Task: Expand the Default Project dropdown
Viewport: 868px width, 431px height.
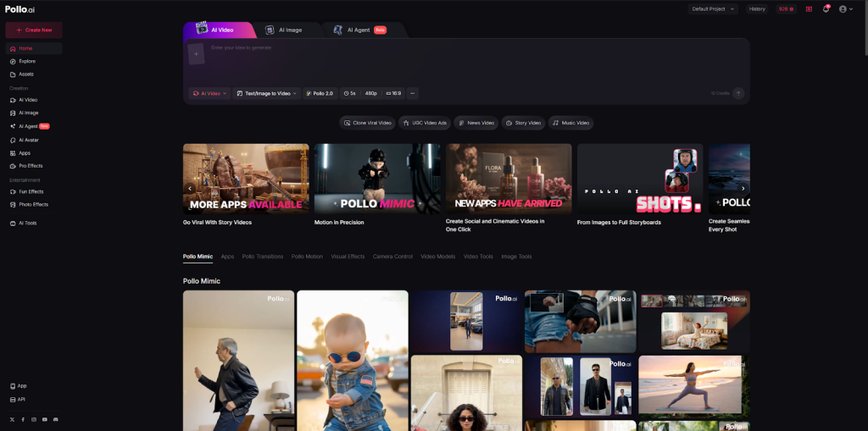Action: [x=713, y=8]
